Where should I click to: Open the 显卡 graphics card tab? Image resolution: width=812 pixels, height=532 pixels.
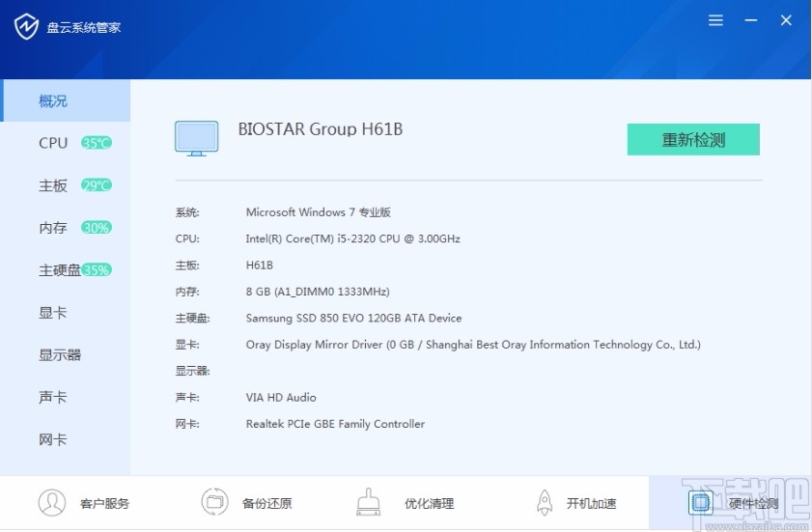[x=66, y=313]
